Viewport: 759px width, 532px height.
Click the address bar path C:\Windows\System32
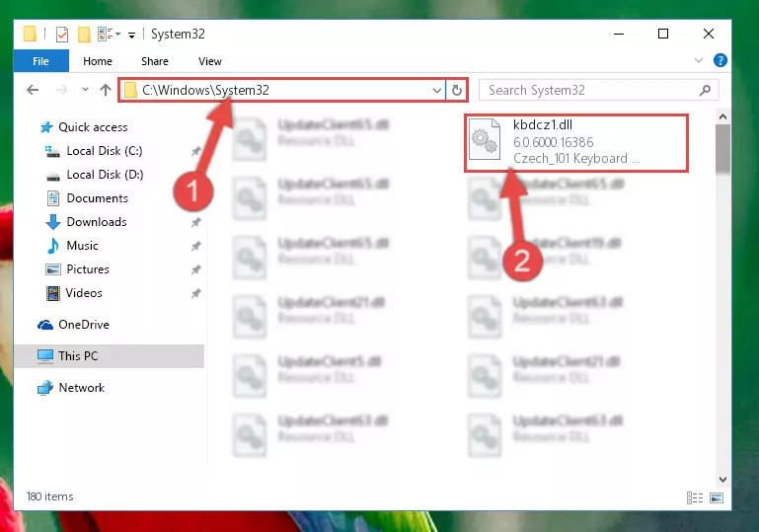(x=205, y=91)
